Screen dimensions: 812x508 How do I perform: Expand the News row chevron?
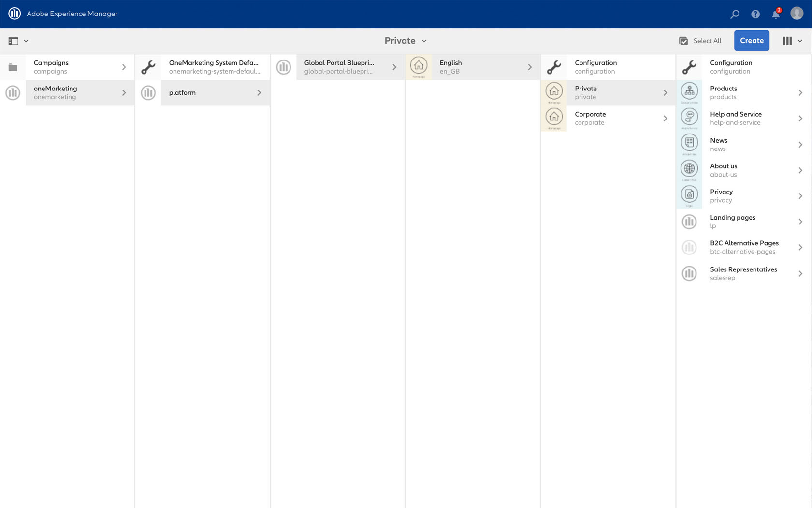pos(800,145)
